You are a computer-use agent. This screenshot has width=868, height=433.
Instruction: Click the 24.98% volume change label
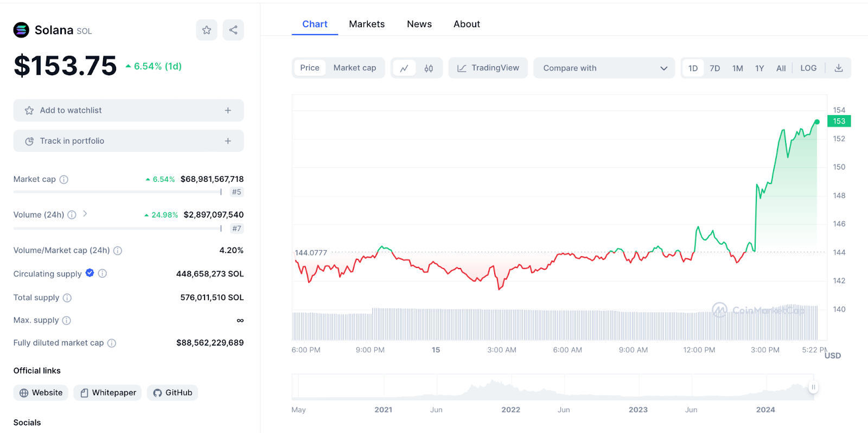point(161,215)
